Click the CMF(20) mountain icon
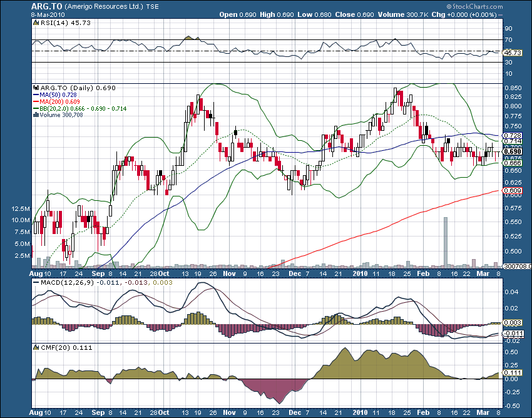This screenshot has width=532, height=418. point(36,347)
